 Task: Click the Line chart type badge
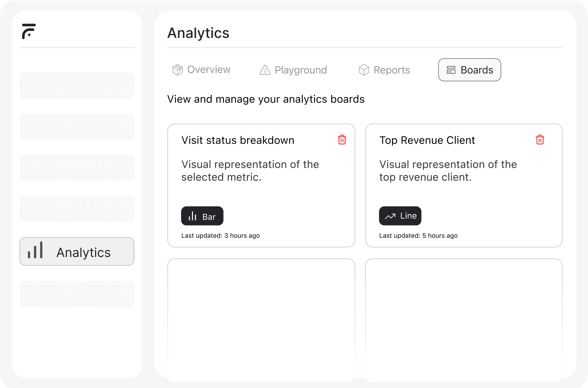(x=400, y=216)
